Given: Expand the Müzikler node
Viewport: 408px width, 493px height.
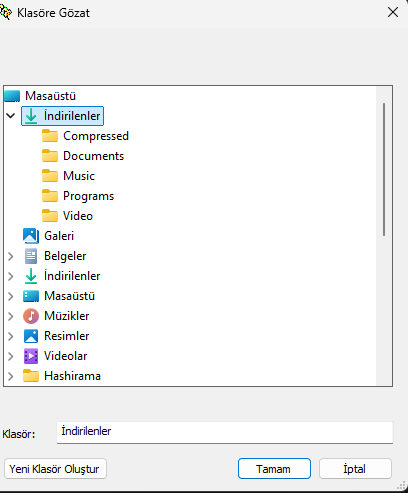Looking at the screenshot, I should pyautogui.click(x=11, y=316).
